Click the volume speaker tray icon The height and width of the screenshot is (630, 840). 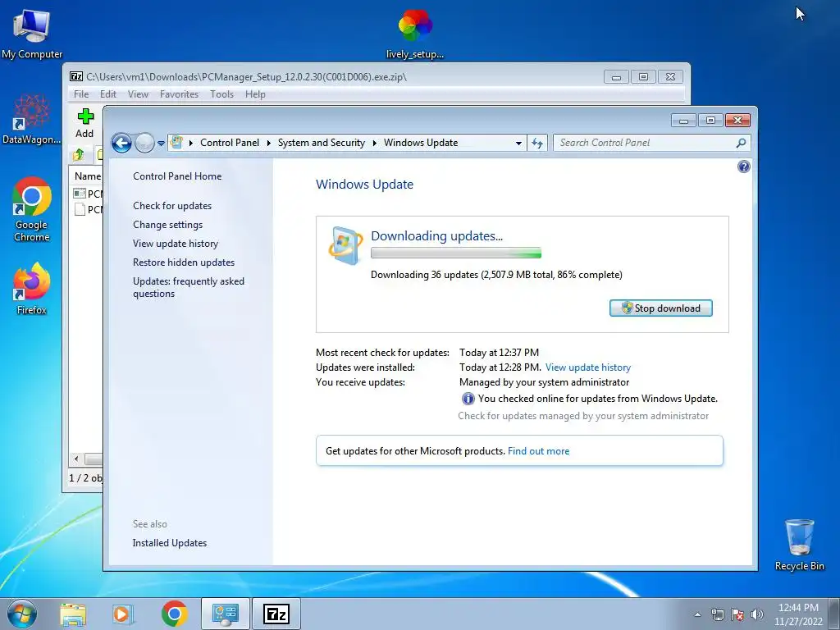(x=757, y=614)
